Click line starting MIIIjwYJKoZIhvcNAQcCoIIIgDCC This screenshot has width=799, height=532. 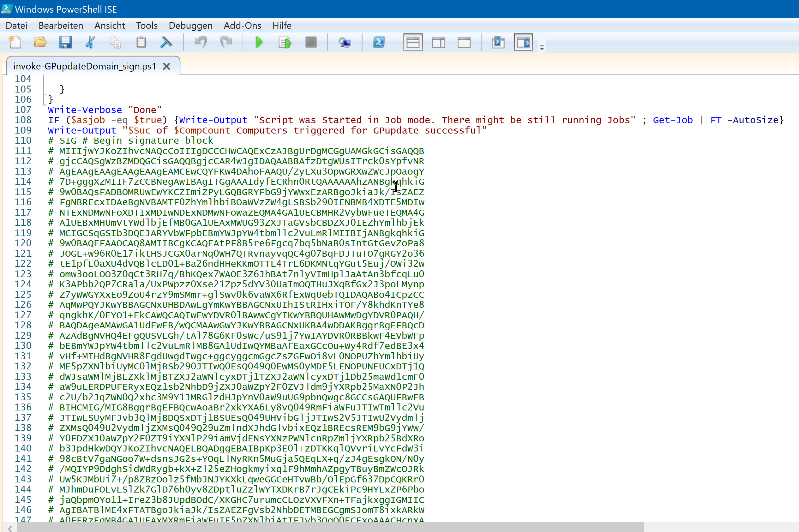pos(236,151)
